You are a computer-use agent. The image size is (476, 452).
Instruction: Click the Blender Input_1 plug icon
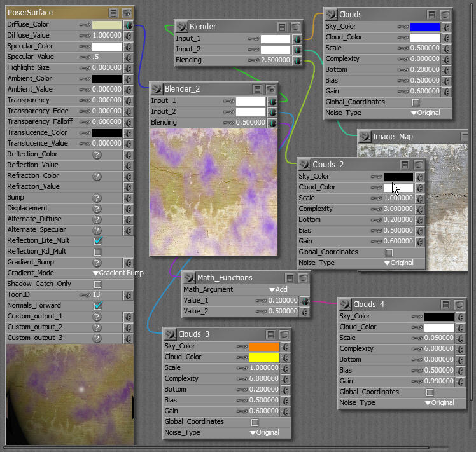297,39
